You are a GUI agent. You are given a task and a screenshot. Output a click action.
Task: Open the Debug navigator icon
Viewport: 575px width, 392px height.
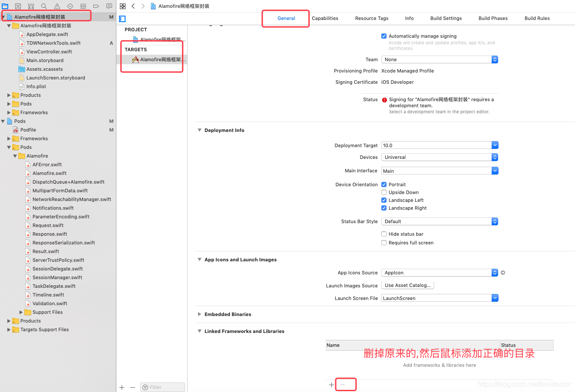[x=83, y=6]
